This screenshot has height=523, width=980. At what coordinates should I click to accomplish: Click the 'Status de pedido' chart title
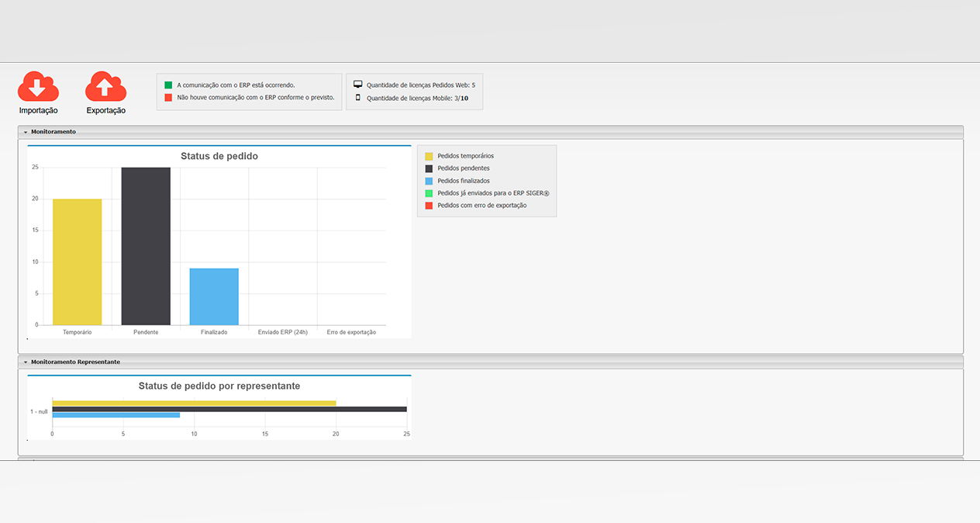(219, 156)
